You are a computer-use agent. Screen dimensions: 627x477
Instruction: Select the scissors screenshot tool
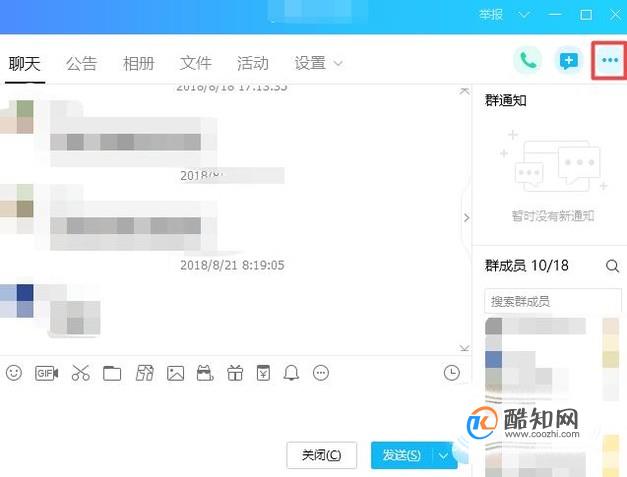[80, 373]
